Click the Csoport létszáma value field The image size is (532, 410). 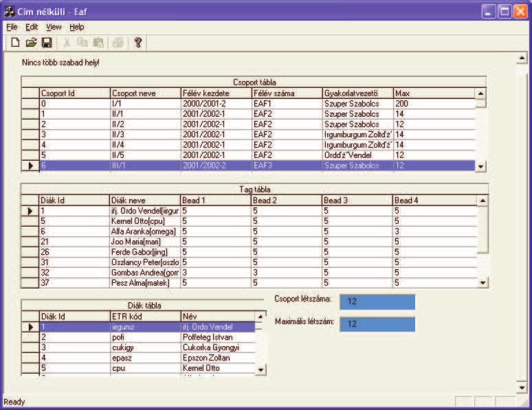[377, 301]
